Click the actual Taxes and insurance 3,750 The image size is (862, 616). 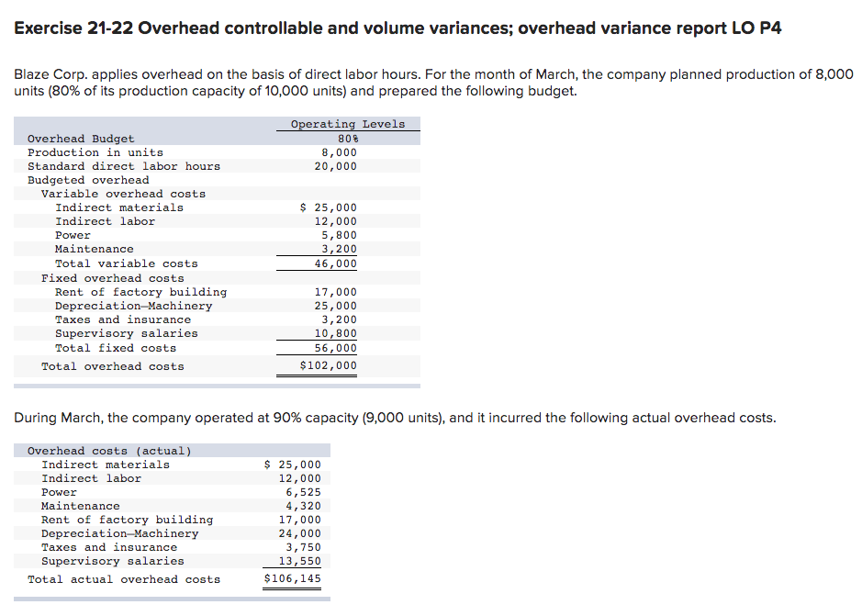click(304, 547)
